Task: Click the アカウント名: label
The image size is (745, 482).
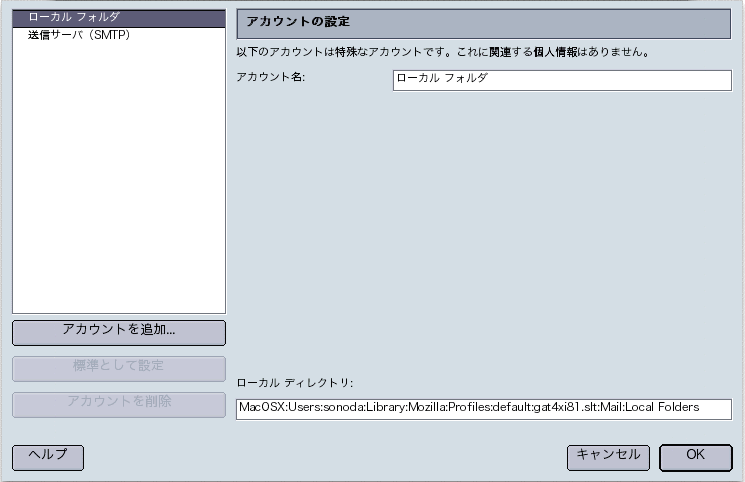Action: 271,77
